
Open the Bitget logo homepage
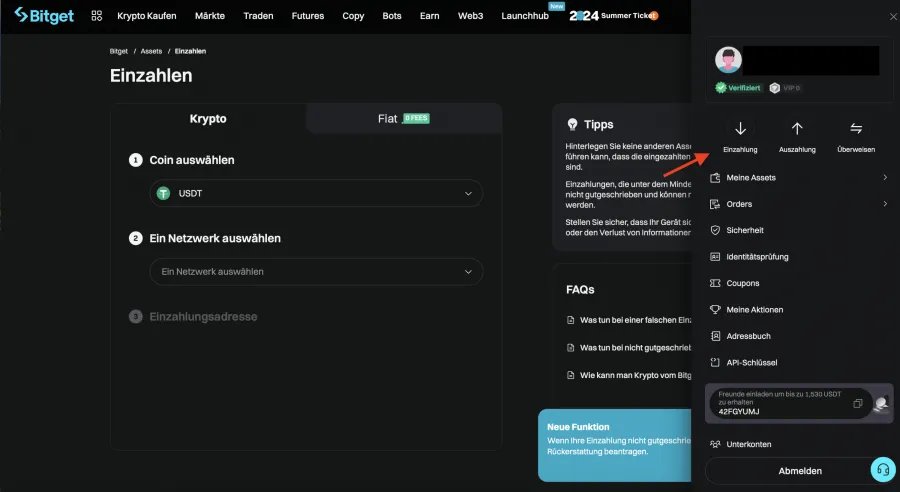coord(44,16)
